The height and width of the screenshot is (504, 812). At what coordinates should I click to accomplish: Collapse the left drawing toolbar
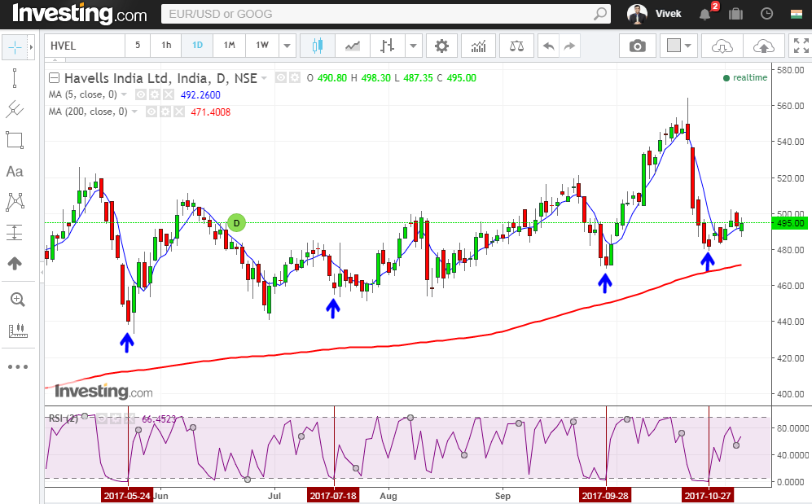click(42, 272)
